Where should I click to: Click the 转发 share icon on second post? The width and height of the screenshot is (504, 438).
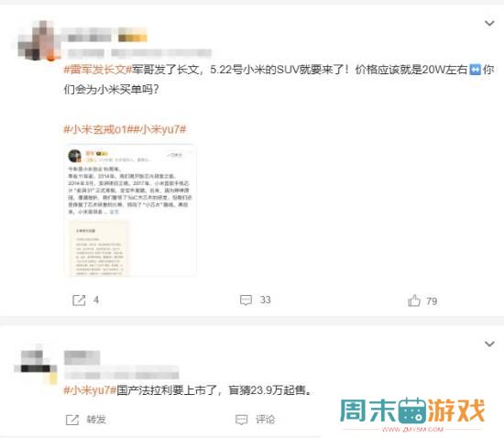click(72, 420)
